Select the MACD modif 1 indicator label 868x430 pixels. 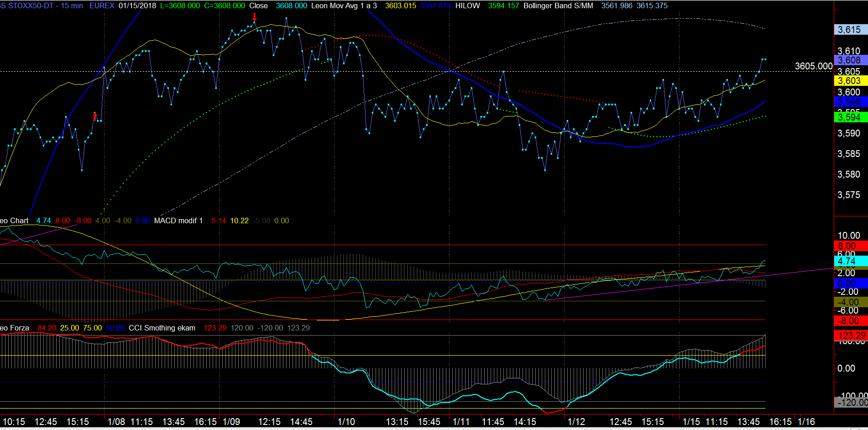click(178, 220)
